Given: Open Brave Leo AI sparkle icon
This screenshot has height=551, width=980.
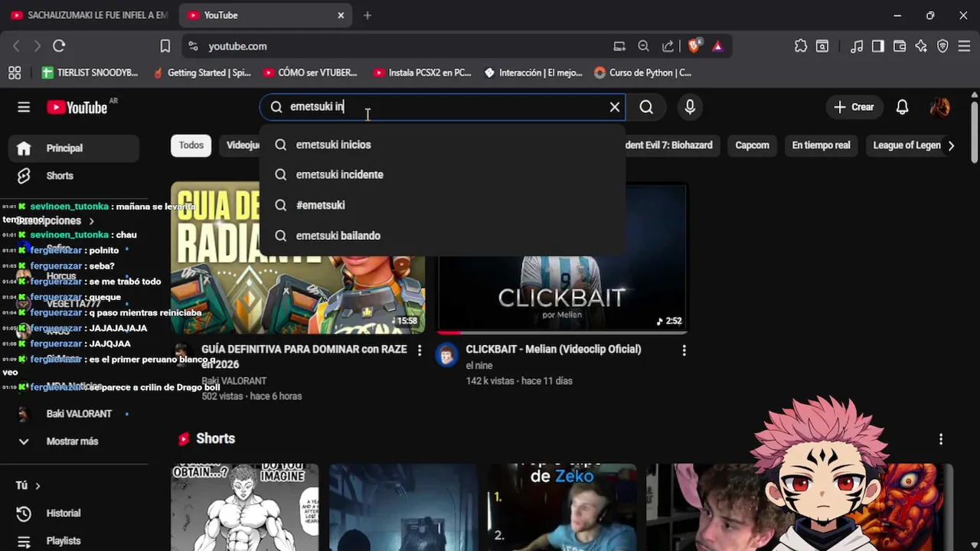Looking at the screenshot, I should (x=921, y=46).
